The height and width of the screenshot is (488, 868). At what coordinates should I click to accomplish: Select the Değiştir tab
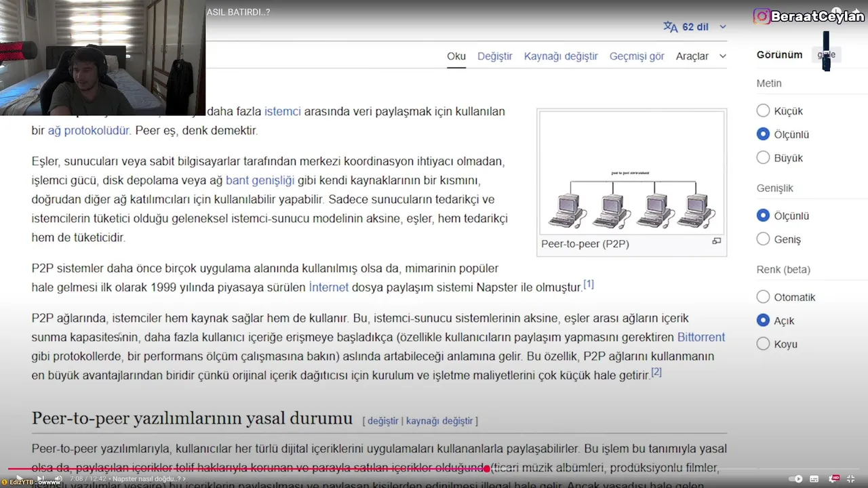[x=495, y=56]
